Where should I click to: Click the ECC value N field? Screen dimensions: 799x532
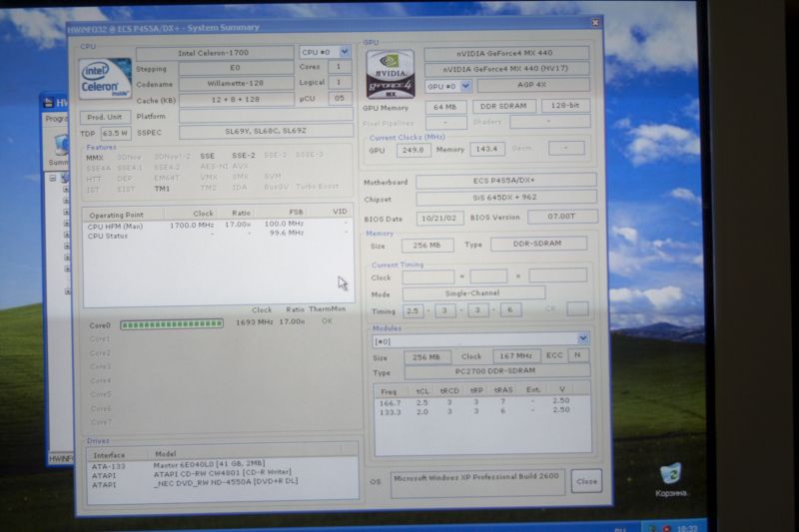[x=577, y=355]
